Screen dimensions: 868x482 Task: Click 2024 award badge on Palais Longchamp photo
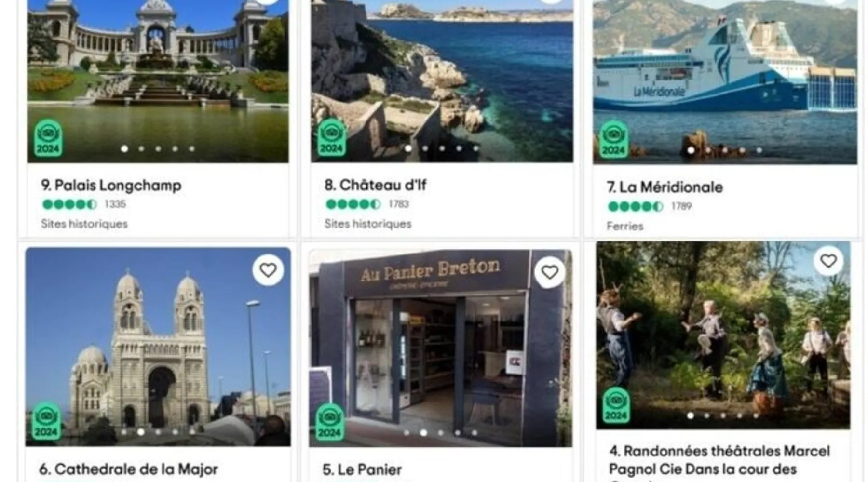[x=48, y=138]
